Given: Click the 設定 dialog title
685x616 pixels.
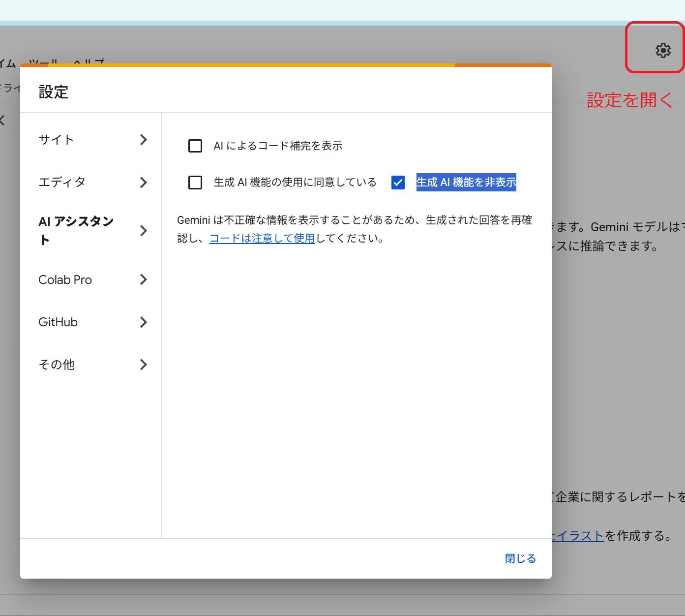Looking at the screenshot, I should 54,92.
